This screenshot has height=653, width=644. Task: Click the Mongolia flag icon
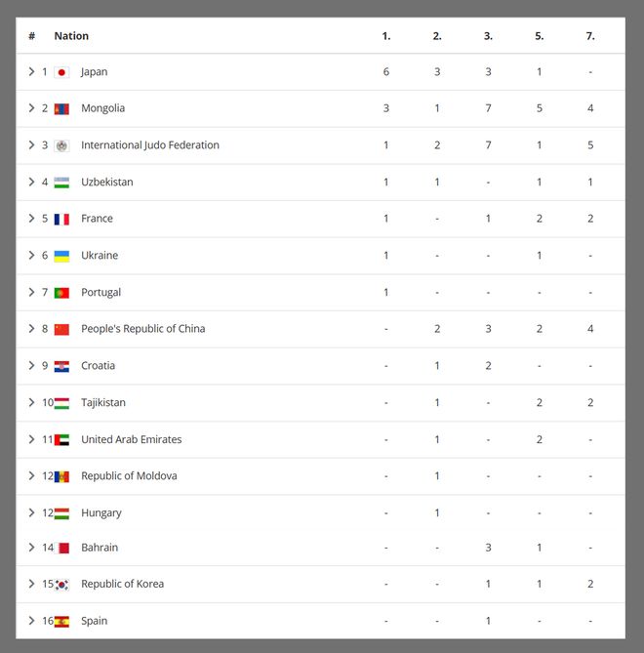tap(61, 109)
